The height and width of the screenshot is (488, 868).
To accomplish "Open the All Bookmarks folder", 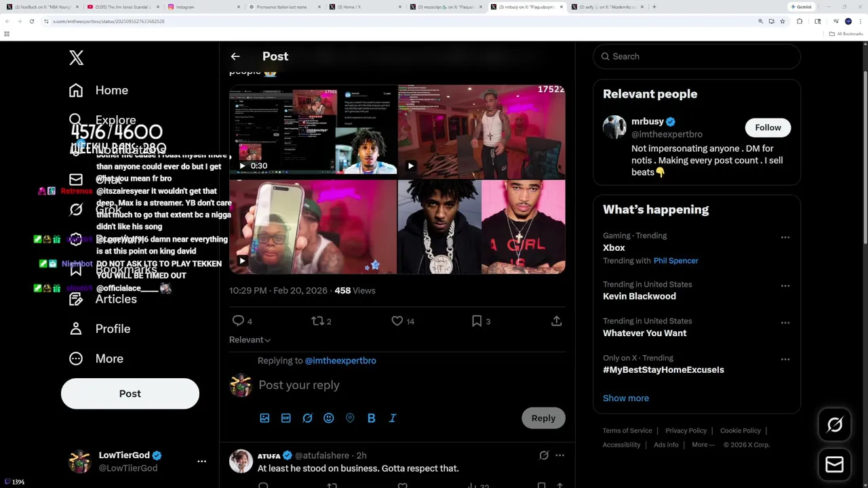I will (846, 34).
